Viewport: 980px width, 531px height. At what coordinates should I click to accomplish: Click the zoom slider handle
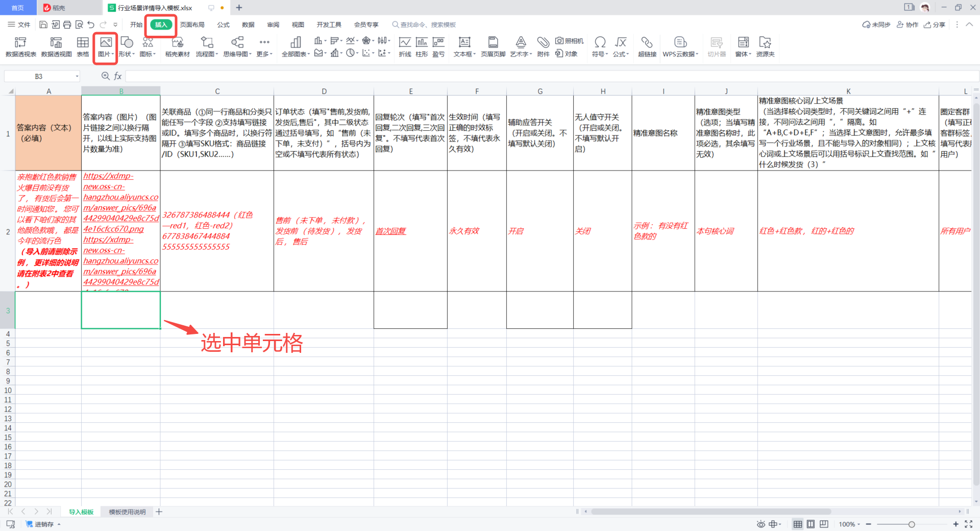pos(912,524)
